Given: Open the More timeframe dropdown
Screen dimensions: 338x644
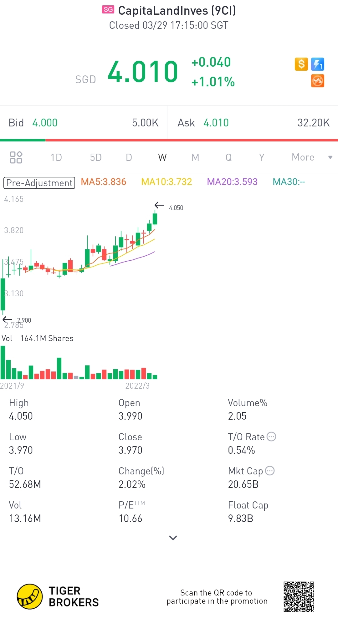Looking at the screenshot, I should [x=312, y=157].
